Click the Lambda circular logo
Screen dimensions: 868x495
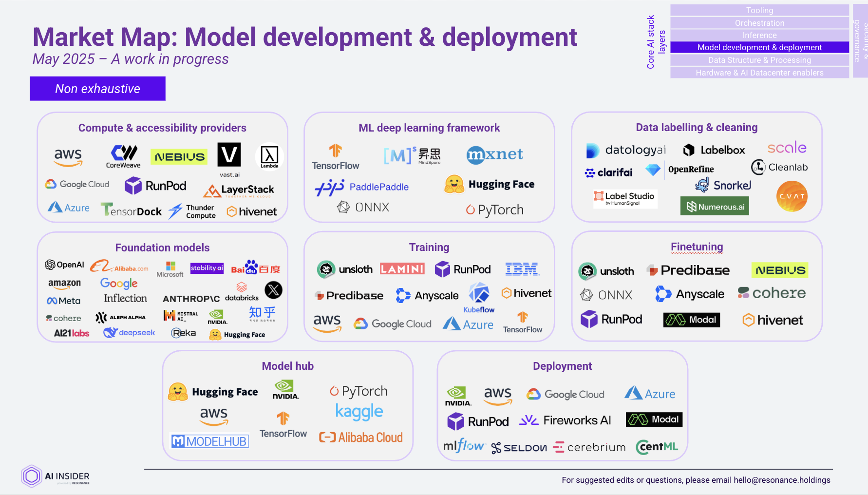click(x=269, y=156)
